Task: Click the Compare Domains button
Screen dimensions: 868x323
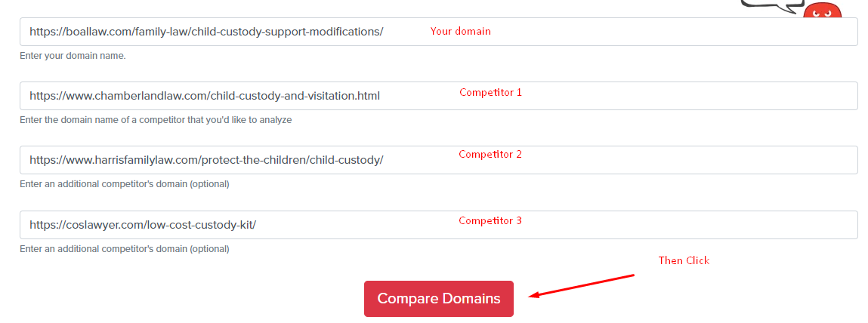Action: [x=438, y=299]
